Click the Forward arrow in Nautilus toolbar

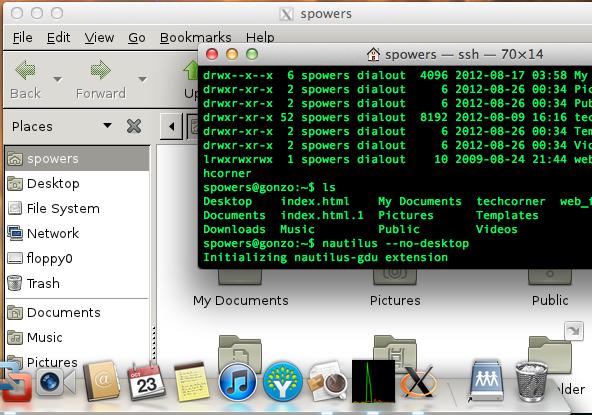point(100,70)
